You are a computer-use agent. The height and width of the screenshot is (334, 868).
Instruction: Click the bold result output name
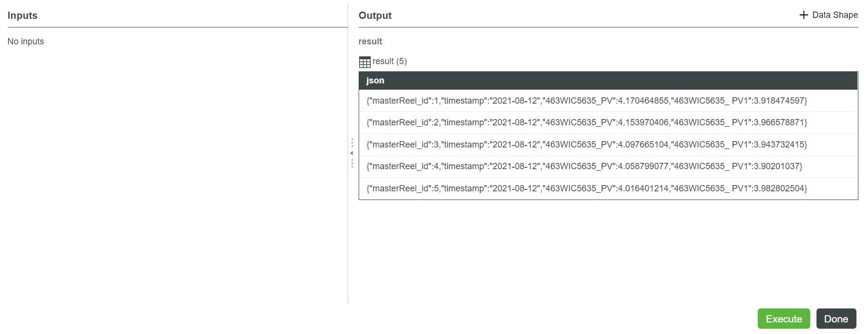(370, 41)
